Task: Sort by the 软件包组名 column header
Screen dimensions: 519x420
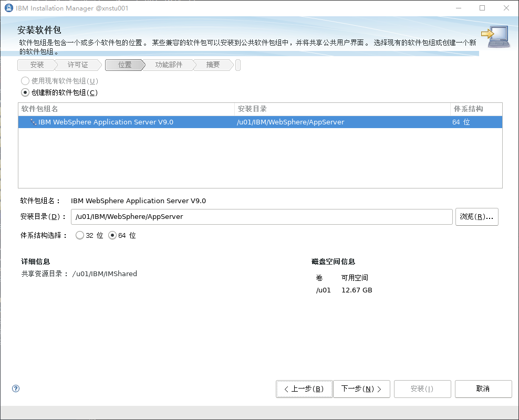Action: tap(127, 109)
